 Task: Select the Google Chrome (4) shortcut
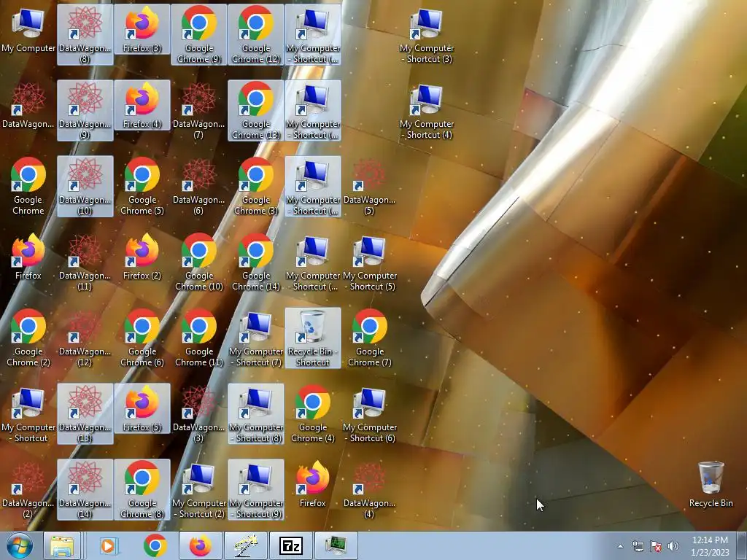click(313, 413)
